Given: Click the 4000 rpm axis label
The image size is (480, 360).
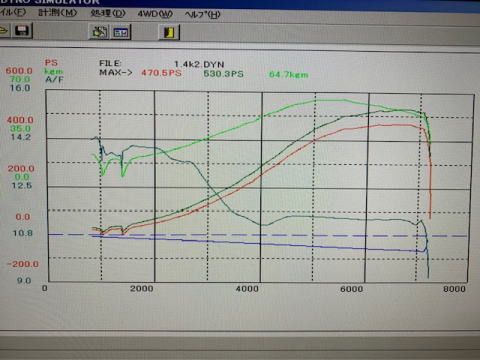Looking at the screenshot, I should tap(247, 289).
